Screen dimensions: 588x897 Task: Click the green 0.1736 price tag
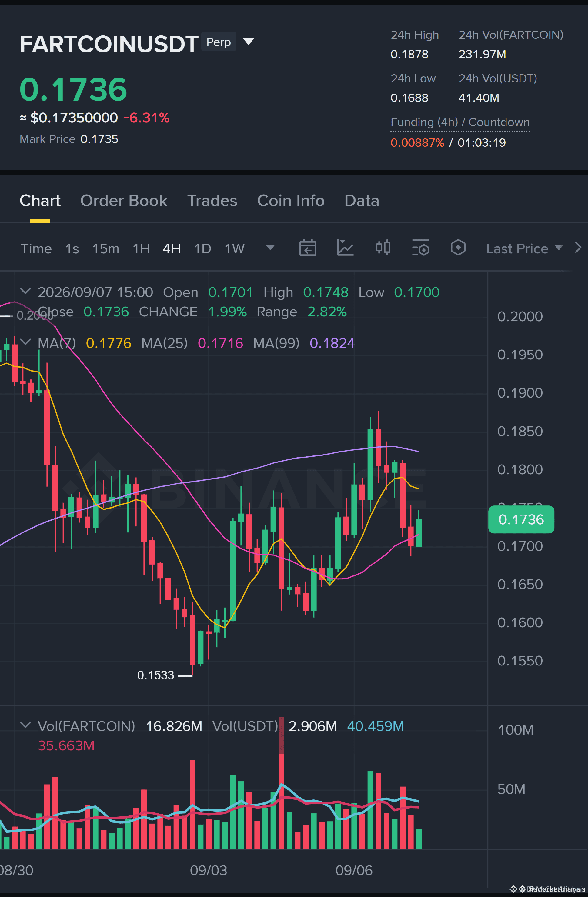pos(521,519)
